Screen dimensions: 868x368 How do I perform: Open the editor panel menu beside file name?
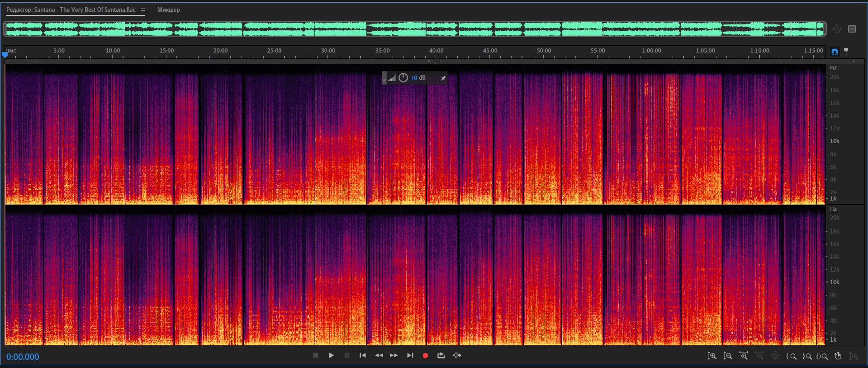pos(143,10)
